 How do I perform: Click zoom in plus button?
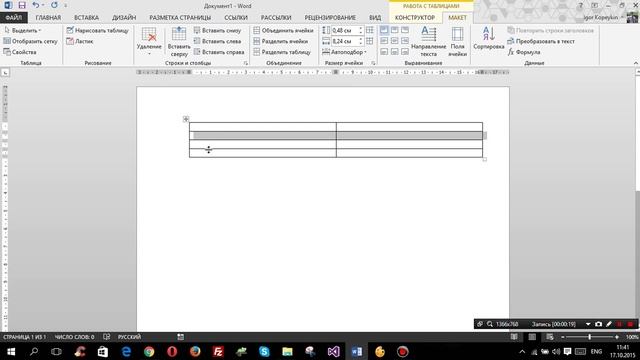[x=617, y=337]
